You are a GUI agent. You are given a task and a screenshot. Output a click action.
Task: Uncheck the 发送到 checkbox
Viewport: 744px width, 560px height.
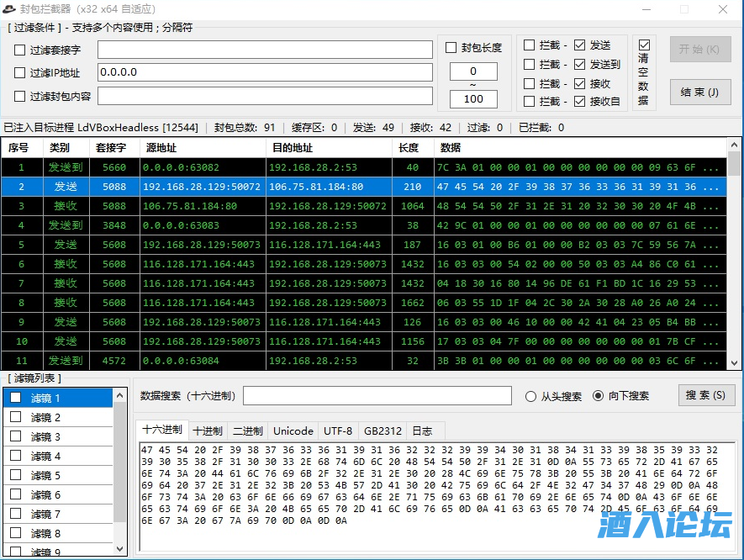(x=580, y=65)
